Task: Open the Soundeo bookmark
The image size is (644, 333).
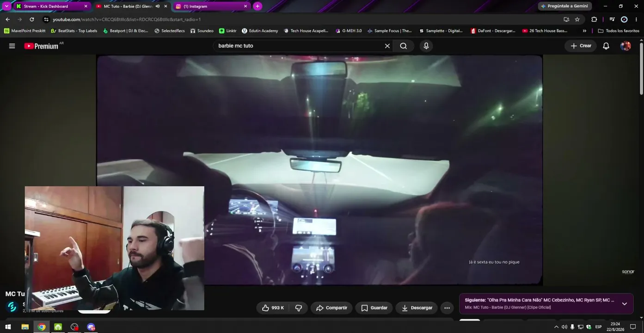Action: coord(202,31)
